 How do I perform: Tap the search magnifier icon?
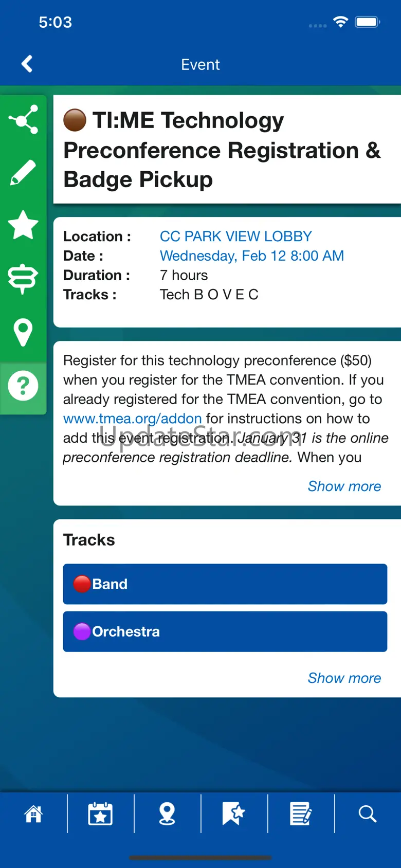click(368, 814)
